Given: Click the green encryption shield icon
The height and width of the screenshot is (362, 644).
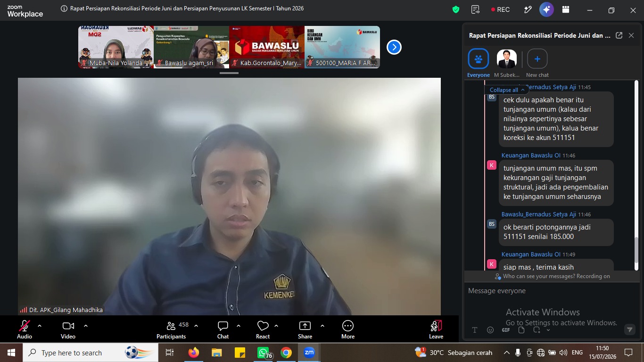Looking at the screenshot, I should (455, 9).
